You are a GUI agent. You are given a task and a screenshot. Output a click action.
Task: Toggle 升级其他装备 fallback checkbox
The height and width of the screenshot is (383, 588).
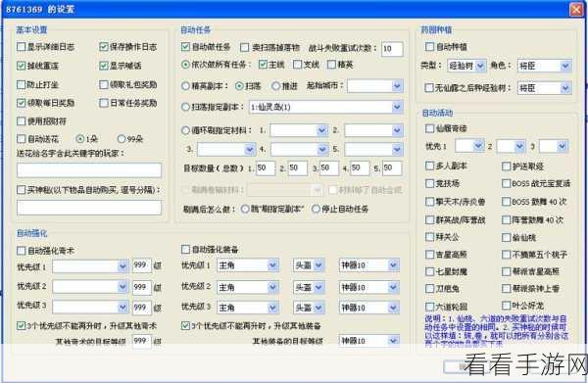coord(185,325)
